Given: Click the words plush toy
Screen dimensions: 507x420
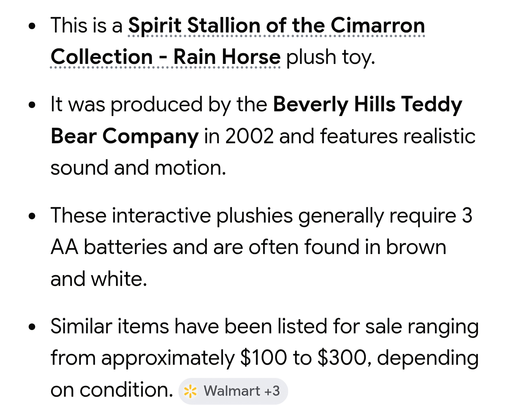Looking at the screenshot, I should click(x=330, y=57).
